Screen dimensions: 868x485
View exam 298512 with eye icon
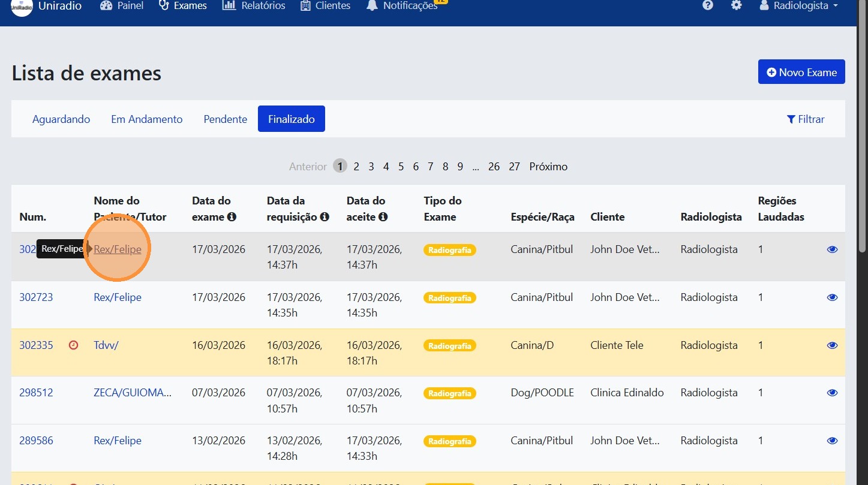point(832,393)
